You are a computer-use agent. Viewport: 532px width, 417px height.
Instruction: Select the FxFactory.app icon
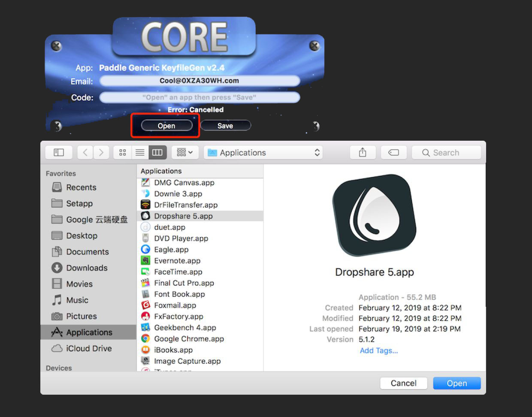pos(145,317)
